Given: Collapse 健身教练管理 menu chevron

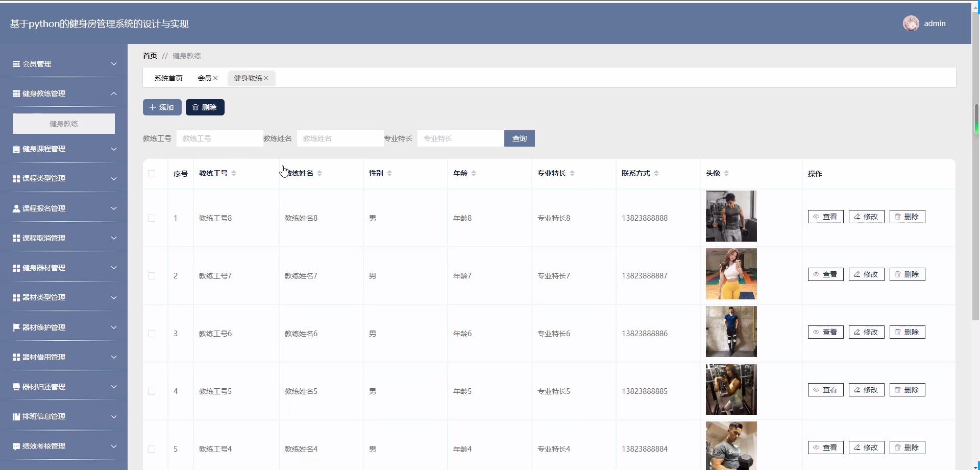Looking at the screenshot, I should click(114, 93).
